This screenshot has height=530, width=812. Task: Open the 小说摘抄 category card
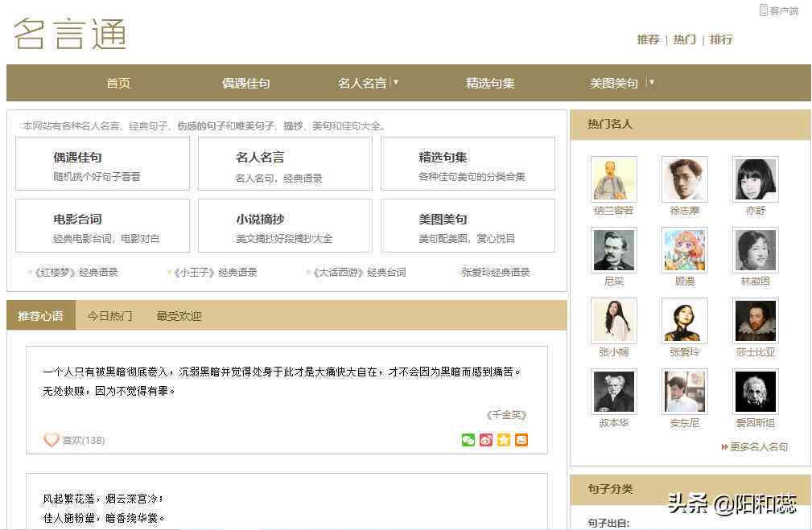click(286, 226)
